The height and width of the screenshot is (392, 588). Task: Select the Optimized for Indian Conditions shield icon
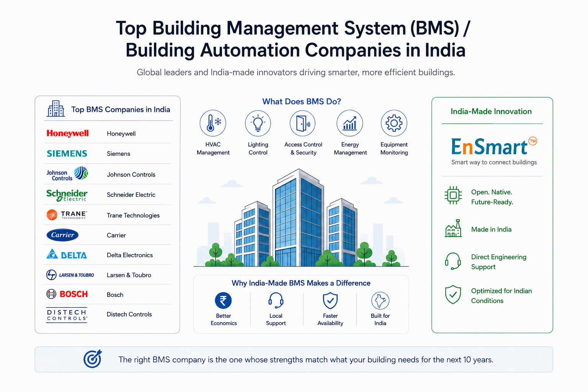(453, 295)
